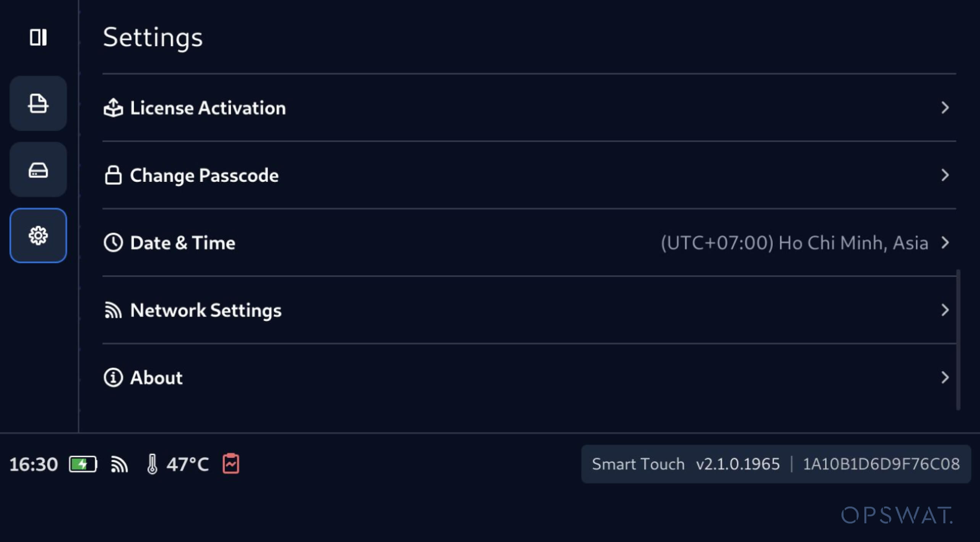Open the Network Settings menu entry
980x542 pixels.
coord(529,310)
